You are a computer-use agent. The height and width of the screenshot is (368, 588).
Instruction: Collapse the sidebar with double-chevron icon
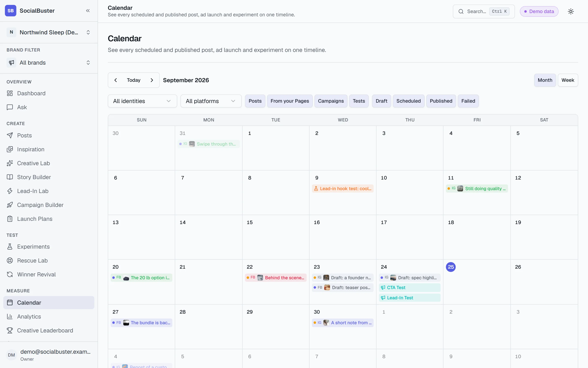[88, 11]
